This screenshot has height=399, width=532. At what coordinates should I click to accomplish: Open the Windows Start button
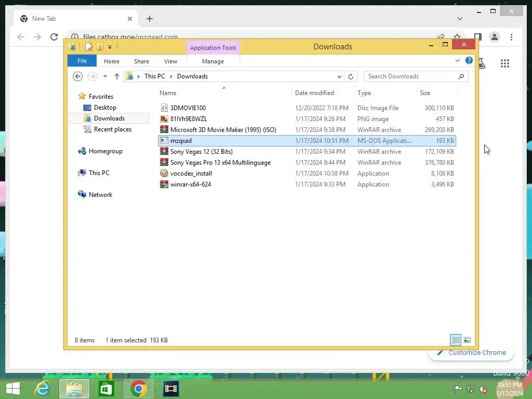(x=13, y=389)
